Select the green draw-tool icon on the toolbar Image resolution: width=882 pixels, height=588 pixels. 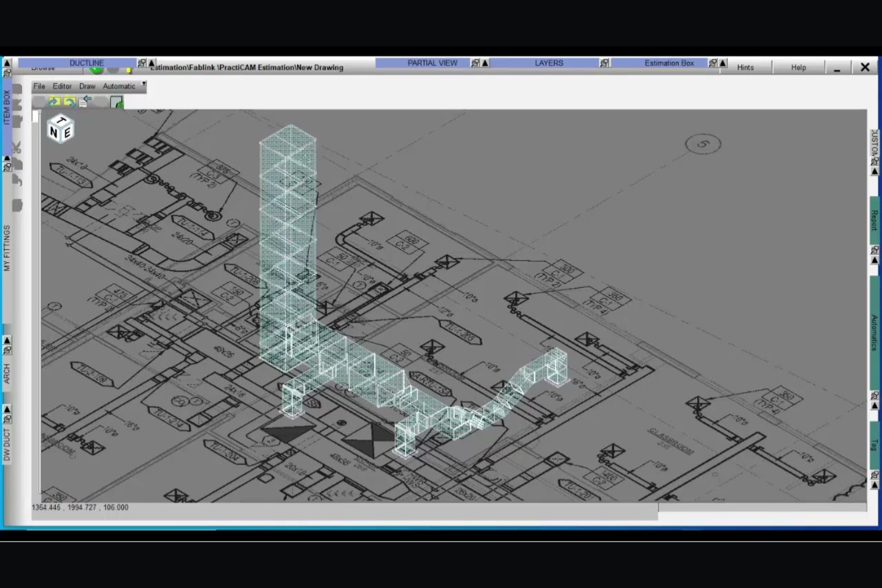pos(117,102)
